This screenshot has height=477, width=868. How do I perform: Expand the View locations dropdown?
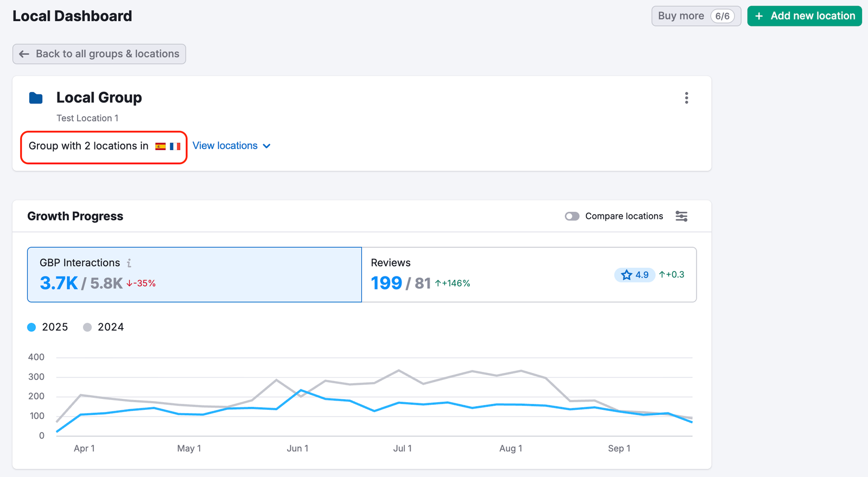225,146
